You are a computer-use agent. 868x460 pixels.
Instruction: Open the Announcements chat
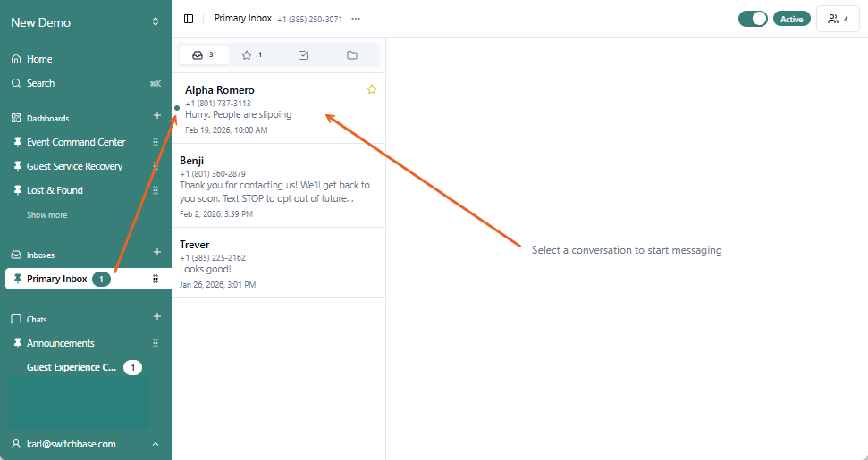(x=60, y=343)
